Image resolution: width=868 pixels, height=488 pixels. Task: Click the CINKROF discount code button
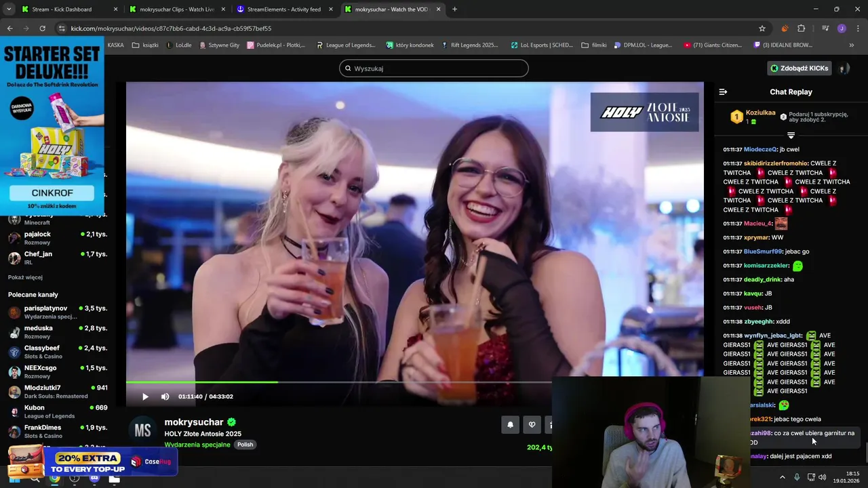(52, 193)
